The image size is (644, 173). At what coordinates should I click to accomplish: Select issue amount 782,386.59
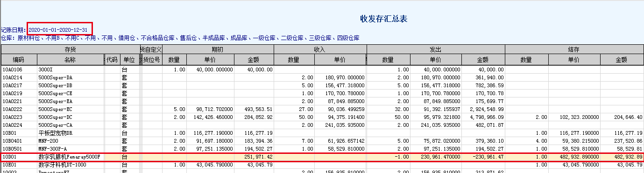[x=489, y=86]
